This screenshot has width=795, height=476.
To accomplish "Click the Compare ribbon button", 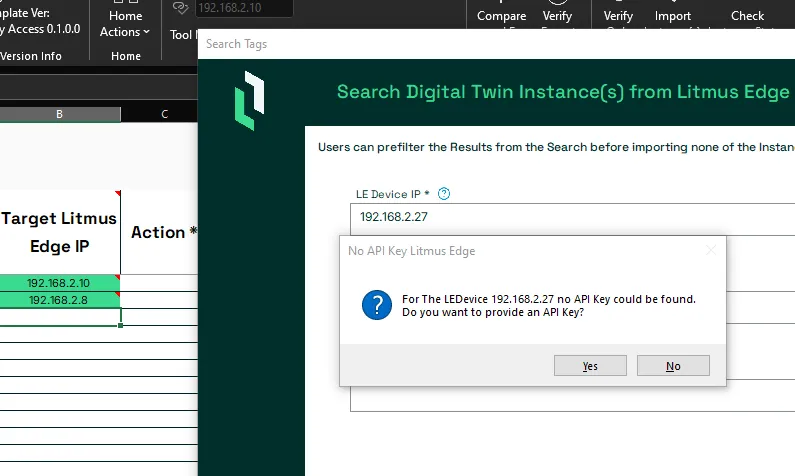I will coord(501,16).
